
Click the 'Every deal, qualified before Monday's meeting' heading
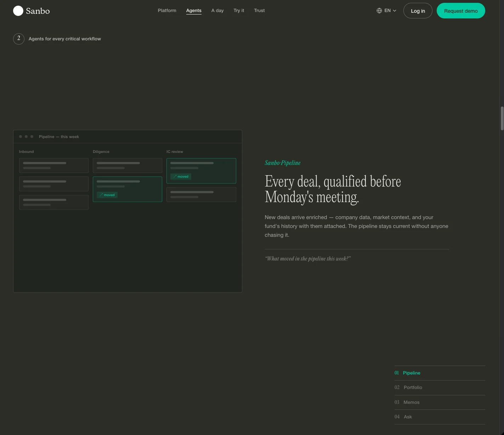333,189
